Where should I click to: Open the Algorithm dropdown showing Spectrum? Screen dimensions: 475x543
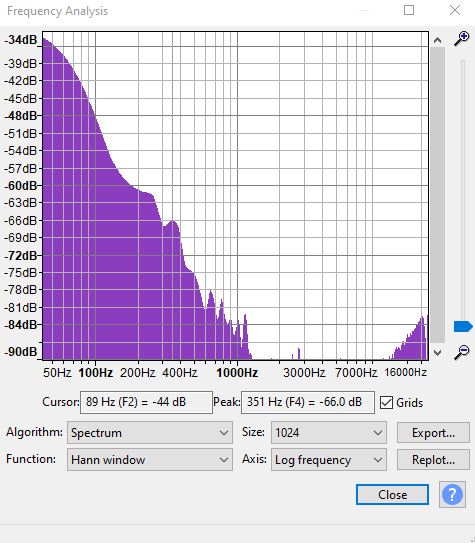pyautogui.click(x=150, y=433)
